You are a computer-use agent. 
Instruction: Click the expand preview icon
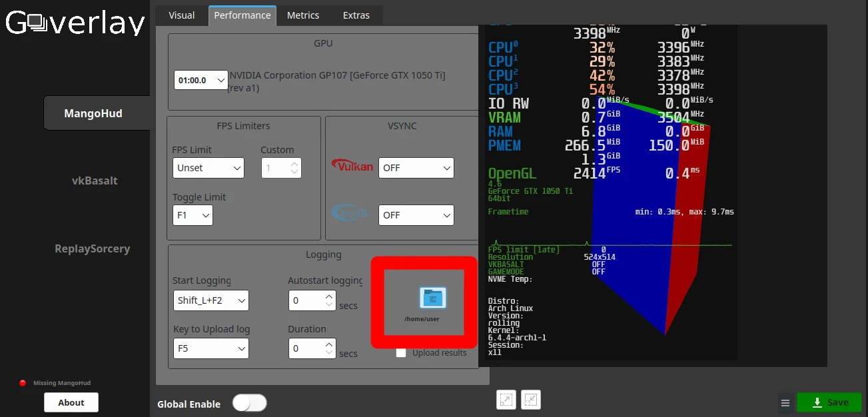[x=506, y=400]
